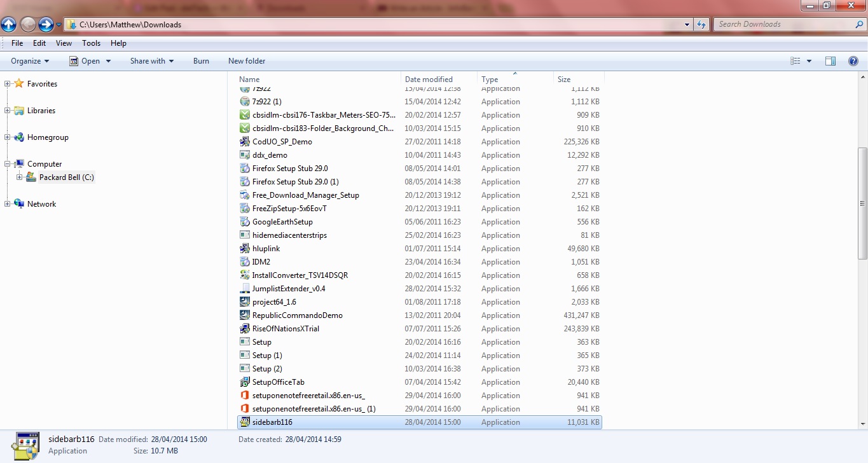This screenshot has height=463, width=868.
Task: Open the Edit menu
Action: (x=39, y=43)
